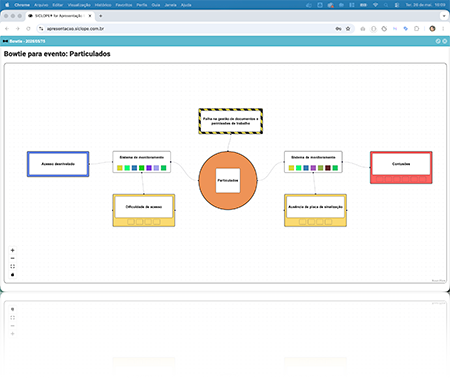Open the site information icon in address bar

tap(41, 29)
